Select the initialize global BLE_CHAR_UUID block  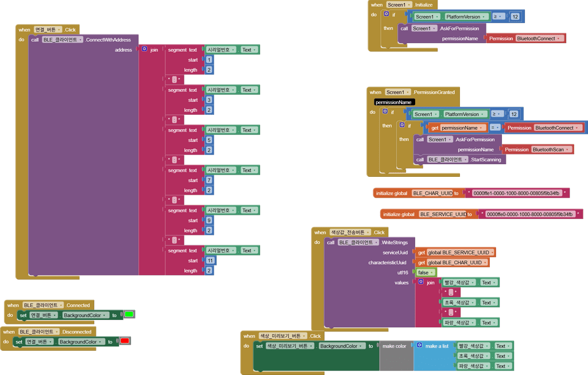point(392,194)
